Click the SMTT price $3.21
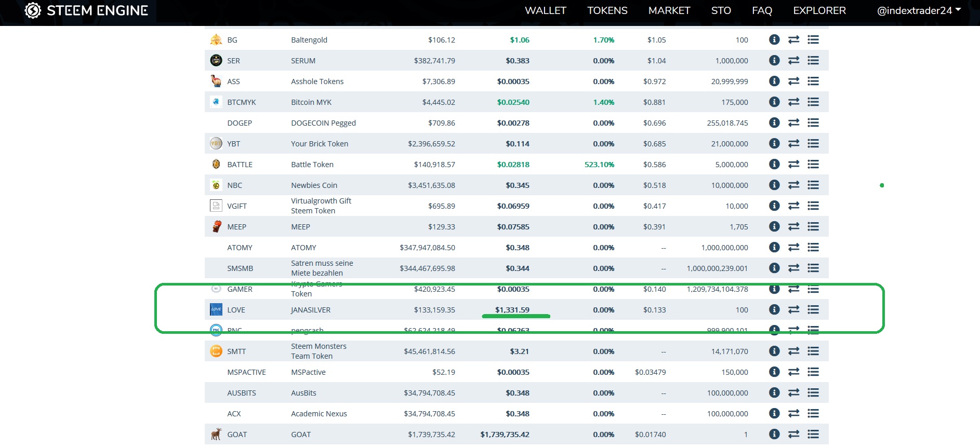 [520, 351]
